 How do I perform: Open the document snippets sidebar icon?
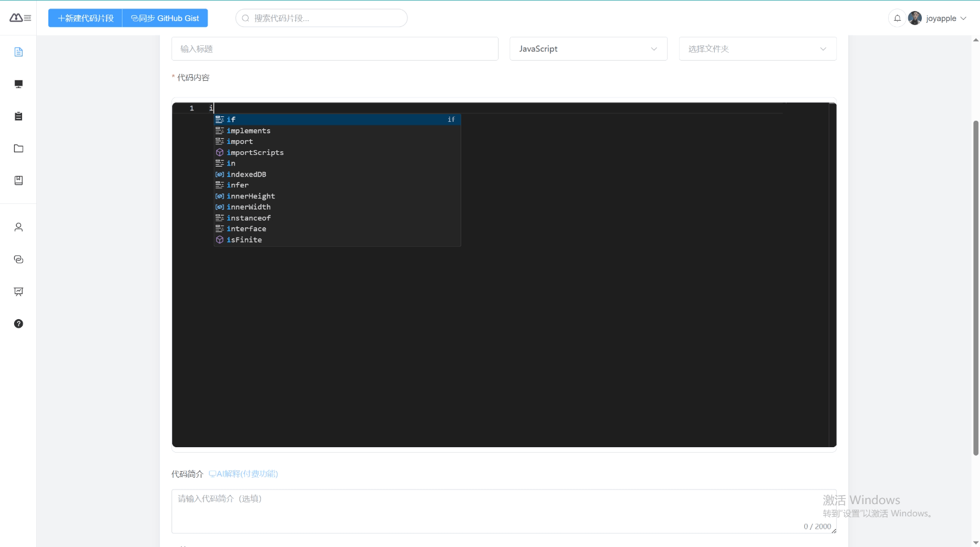coord(18,52)
